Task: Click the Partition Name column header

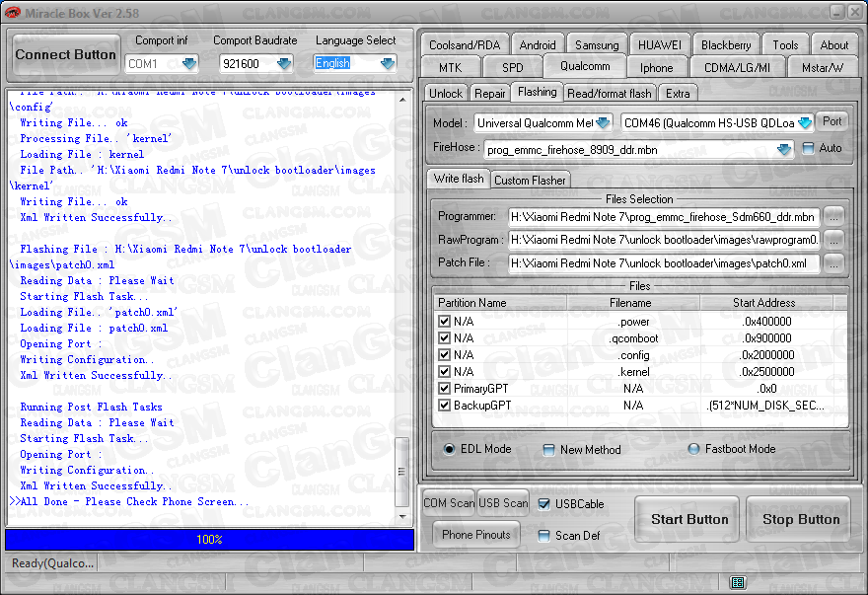Action: (x=500, y=303)
